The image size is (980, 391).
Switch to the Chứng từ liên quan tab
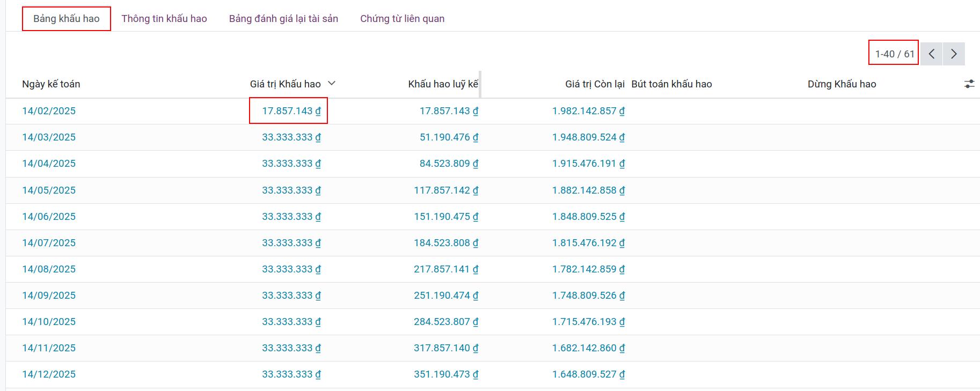[x=402, y=19]
